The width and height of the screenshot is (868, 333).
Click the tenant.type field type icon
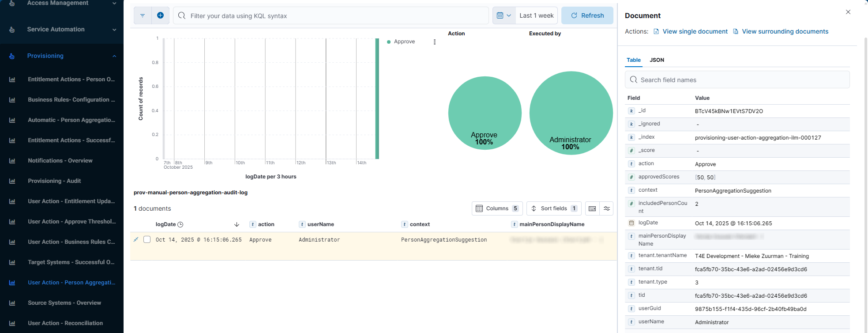(631, 282)
